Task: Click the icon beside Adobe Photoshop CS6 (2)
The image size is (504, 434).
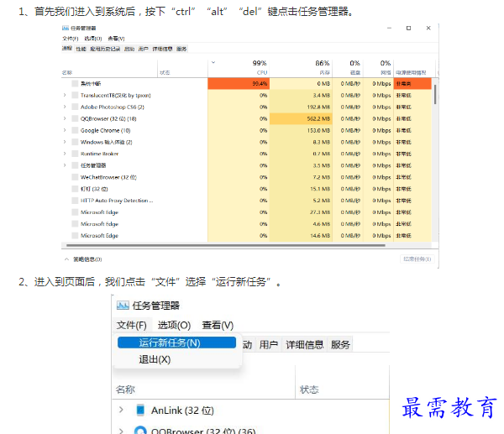Action: click(75, 107)
